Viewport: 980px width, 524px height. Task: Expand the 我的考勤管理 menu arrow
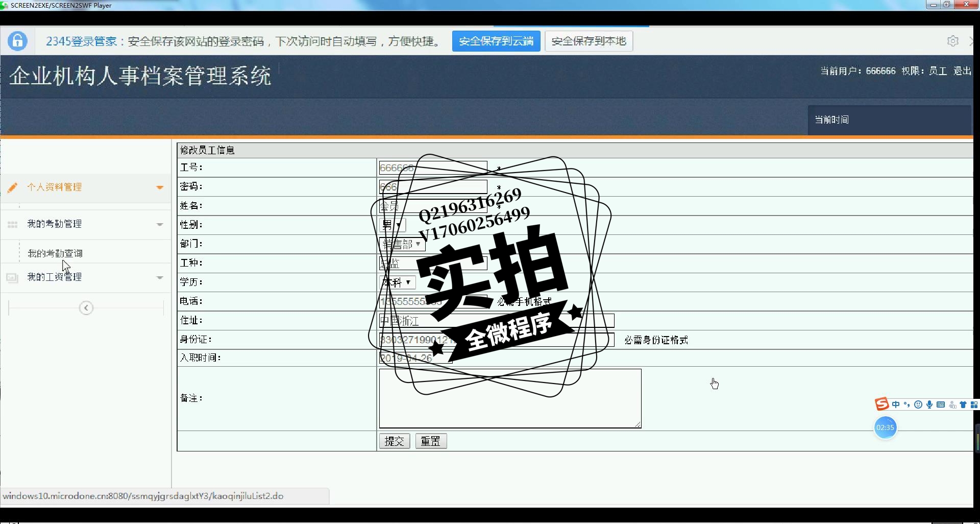point(160,225)
